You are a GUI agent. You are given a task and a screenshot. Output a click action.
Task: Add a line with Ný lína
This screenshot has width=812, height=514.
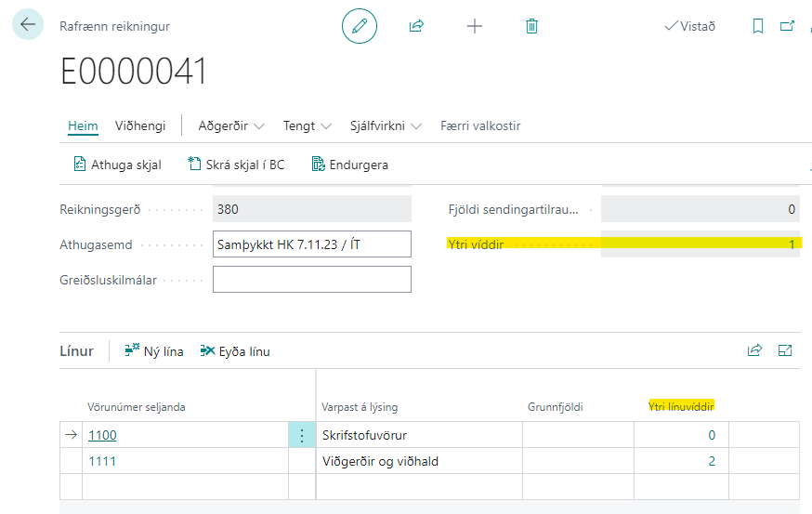pos(154,351)
